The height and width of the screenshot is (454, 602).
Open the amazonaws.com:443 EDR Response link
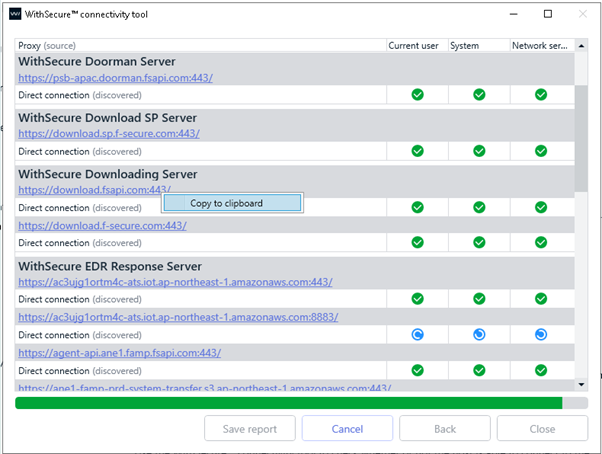click(x=175, y=282)
